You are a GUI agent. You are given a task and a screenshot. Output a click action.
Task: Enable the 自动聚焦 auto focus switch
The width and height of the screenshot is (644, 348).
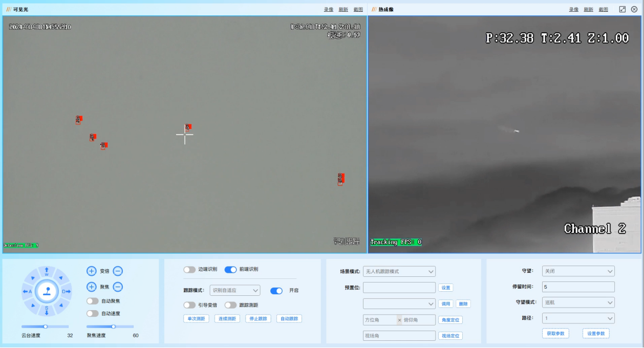click(93, 301)
